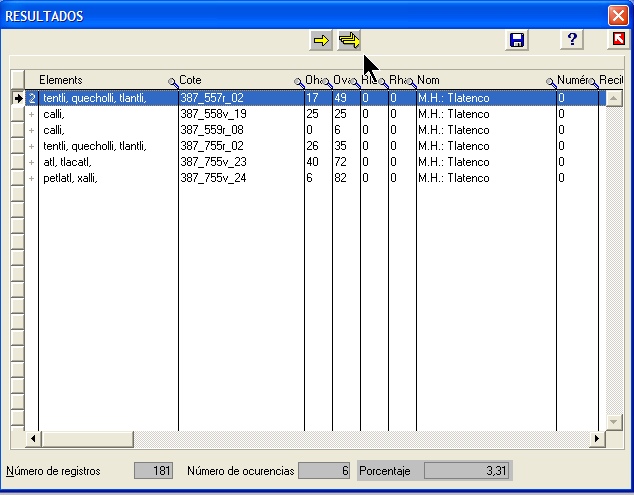This screenshot has width=634, height=495.
Task: Click the search icon beside Nom header
Action: (550, 82)
